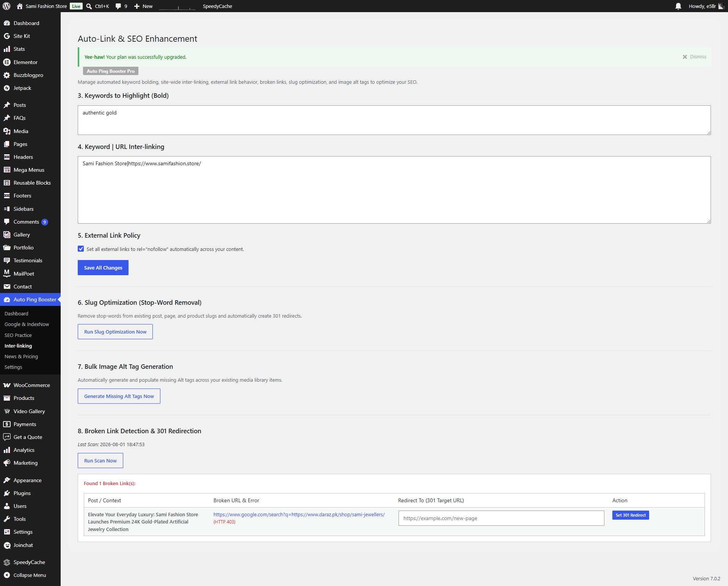The height and width of the screenshot is (586, 728).
Task: Click the Contact envelope icon
Action: [7, 287]
